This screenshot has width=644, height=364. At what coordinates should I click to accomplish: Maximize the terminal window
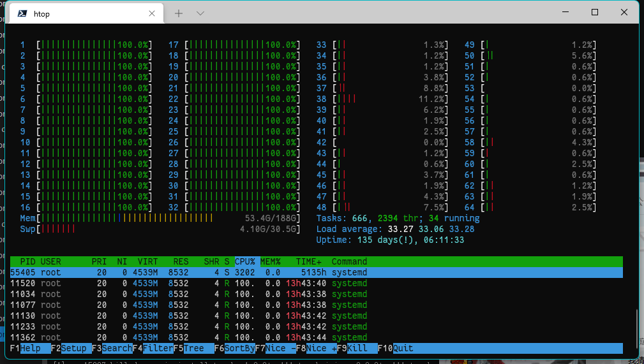595,12
